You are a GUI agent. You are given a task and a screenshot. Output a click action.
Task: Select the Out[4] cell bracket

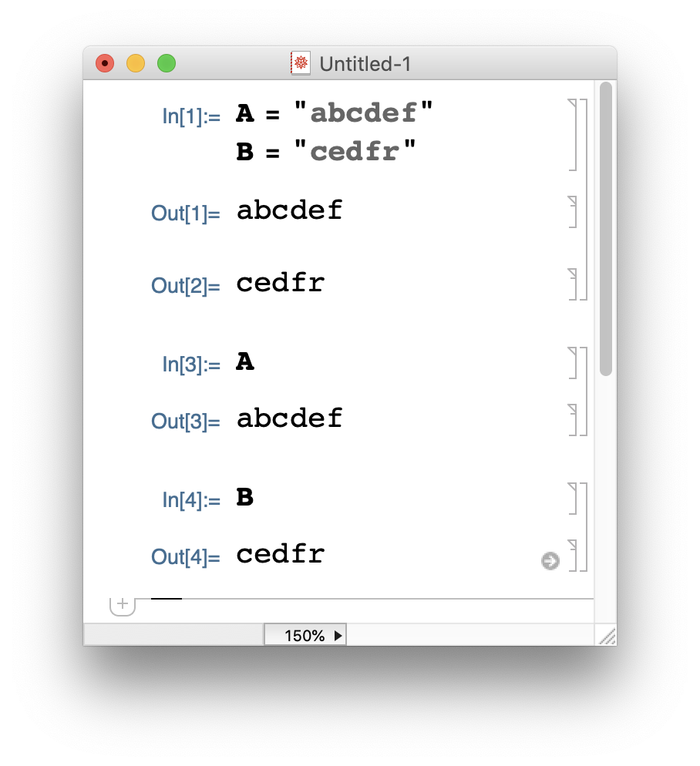(573, 556)
